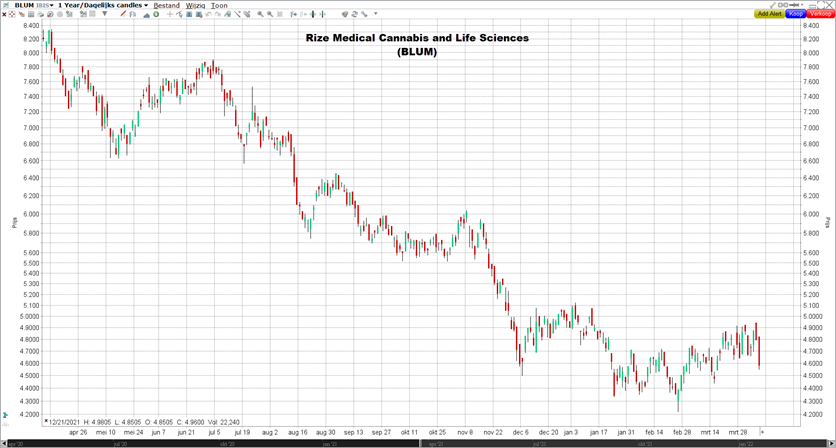836x448 pixels.
Task: Open the 1 Year/Daqelijks candles period dropdown
Action: 103,5
